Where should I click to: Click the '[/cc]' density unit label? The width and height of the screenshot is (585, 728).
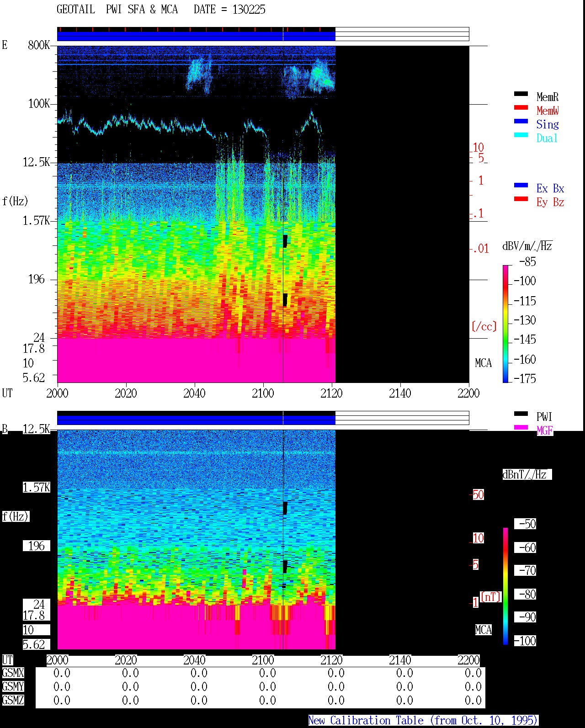pyautogui.click(x=484, y=326)
